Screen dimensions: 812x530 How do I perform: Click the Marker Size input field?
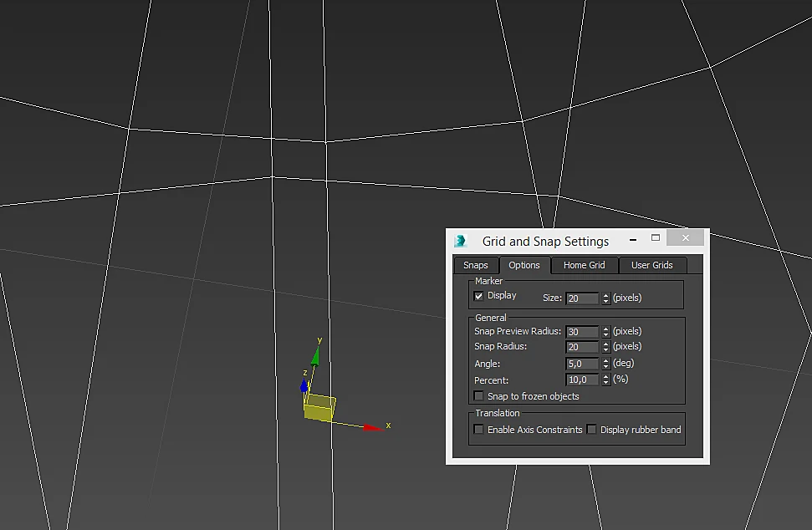(x=582, y=298)
